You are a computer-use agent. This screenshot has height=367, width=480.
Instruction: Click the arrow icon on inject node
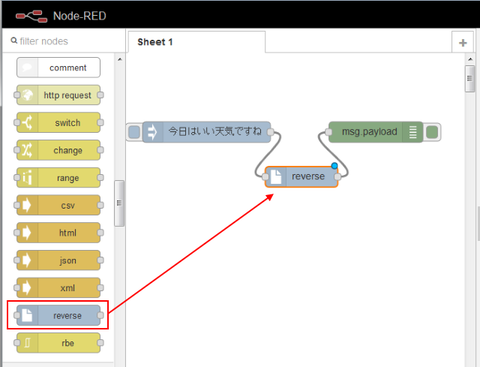152,132
